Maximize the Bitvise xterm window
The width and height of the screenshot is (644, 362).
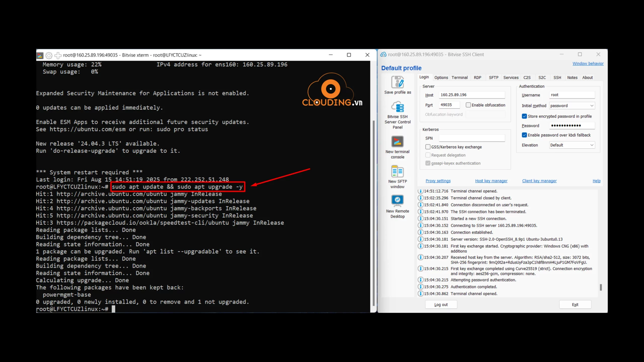pyautogui.click(x=349, y=55)
